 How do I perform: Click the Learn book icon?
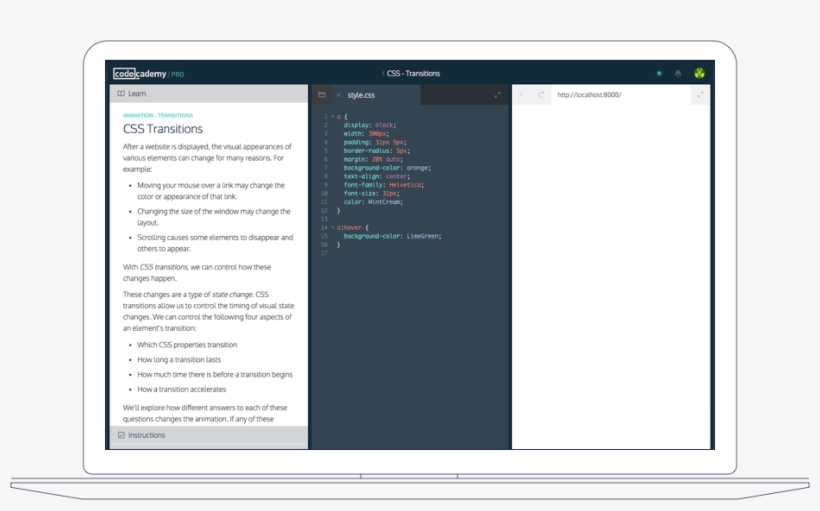point(121,94)
